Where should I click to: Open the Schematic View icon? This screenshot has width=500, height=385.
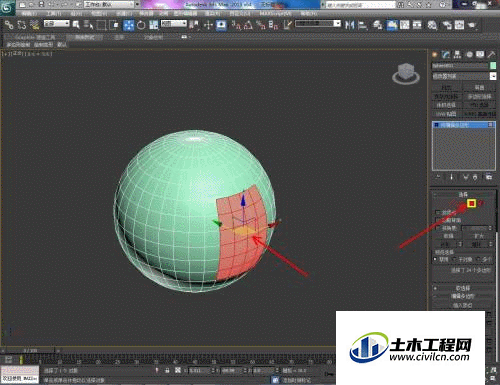click(417, 25)
